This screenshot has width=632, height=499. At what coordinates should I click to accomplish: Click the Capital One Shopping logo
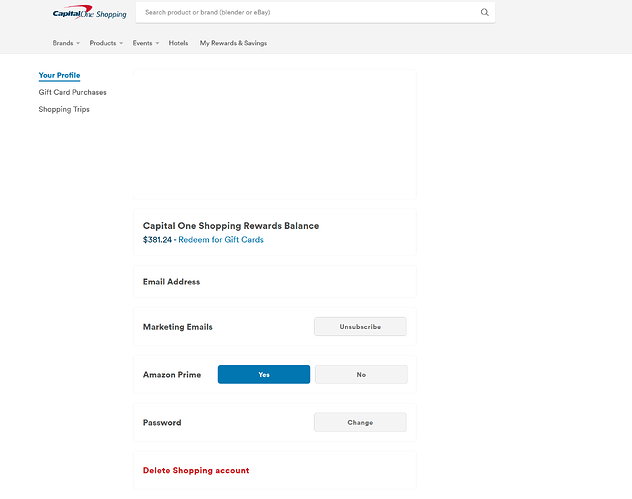click(89, 12)
